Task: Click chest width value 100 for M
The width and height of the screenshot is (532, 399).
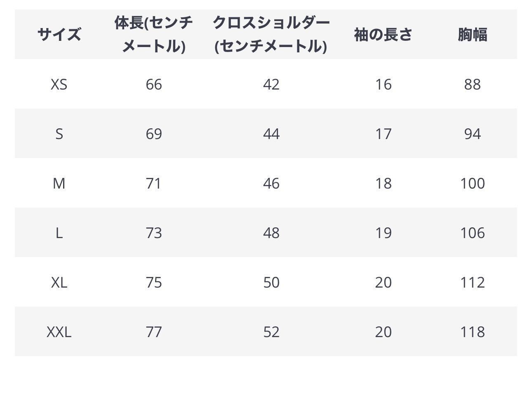Action: pyautogui.click(x=472, y=183)
